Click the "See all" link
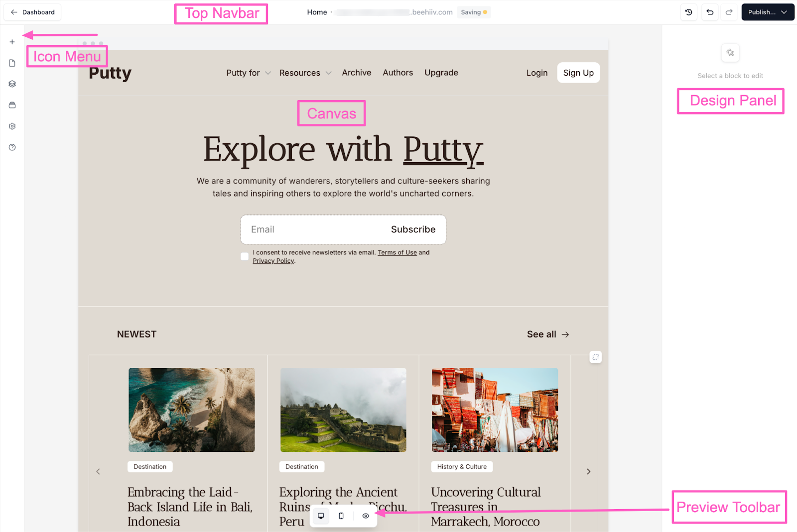 (x=547, y=334)
